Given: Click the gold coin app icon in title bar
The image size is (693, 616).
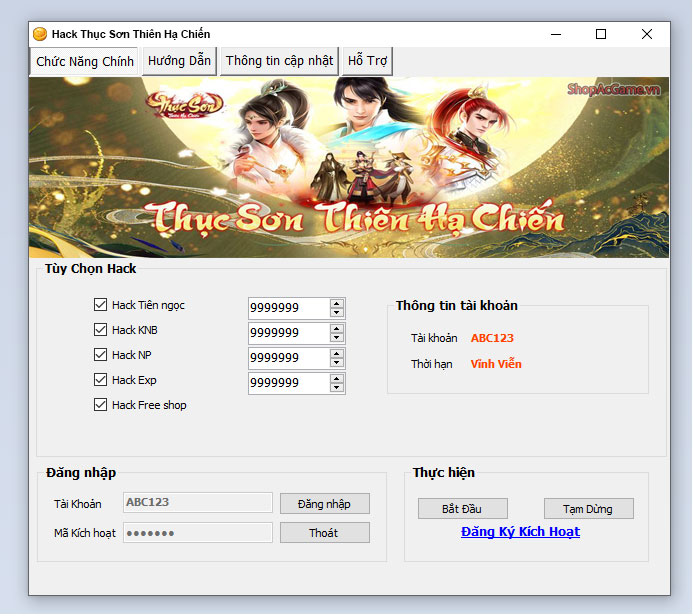Looking at the screenshot, I should (40, 34).
